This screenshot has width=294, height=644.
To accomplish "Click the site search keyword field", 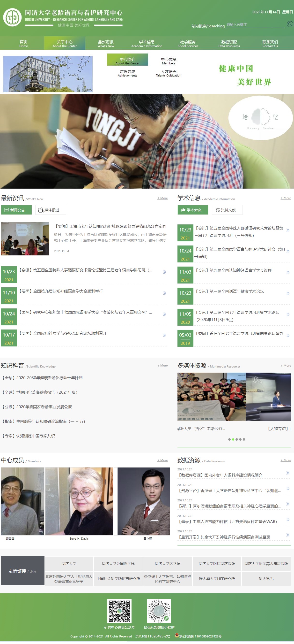I will coord(255,24).
